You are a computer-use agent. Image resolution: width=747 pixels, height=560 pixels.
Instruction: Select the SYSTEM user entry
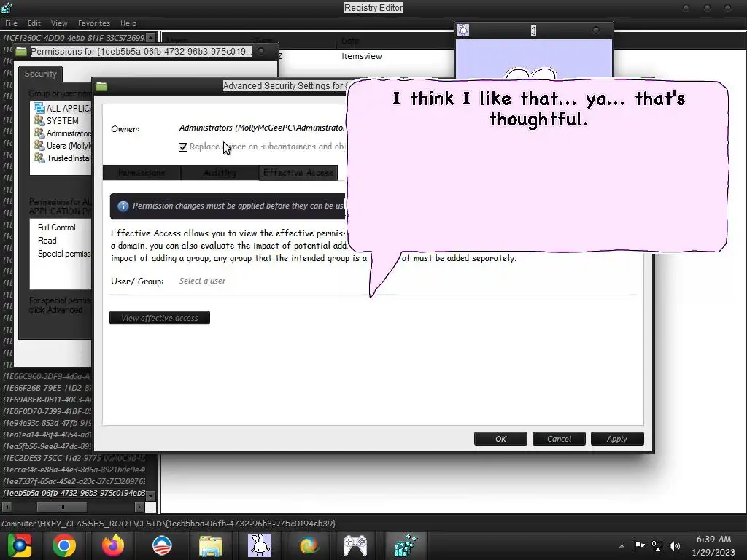point(61,121)
